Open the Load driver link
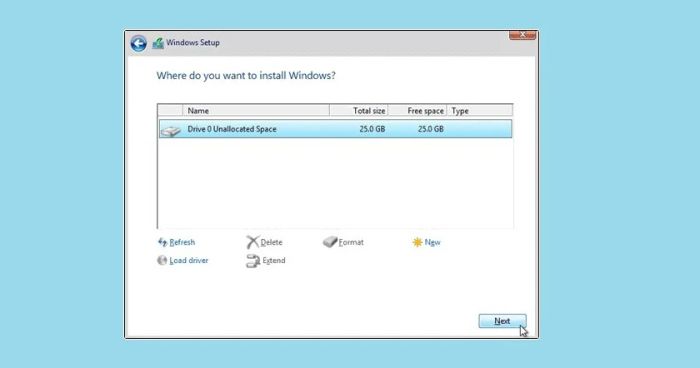The width and height of the screenshot is (700, 368). pos(189,260)
